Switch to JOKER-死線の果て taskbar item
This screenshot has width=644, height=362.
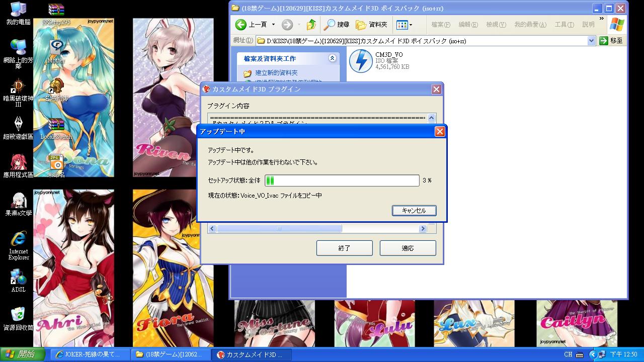click(x=90, y=354)
